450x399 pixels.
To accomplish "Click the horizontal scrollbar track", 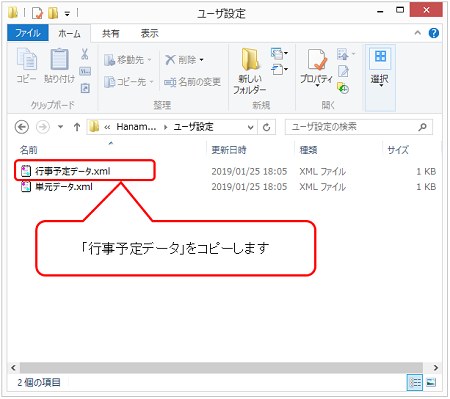I will coord(221,368).
